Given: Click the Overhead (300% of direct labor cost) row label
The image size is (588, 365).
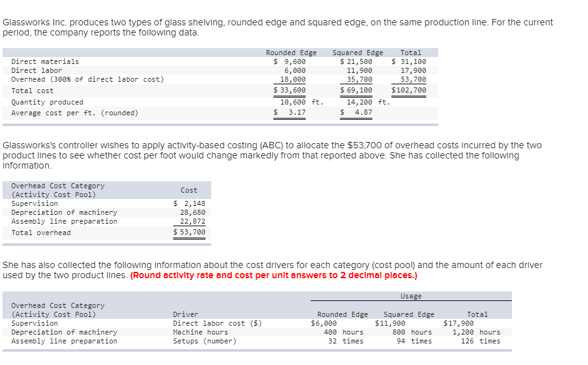Looking at the screenshot, I should tap(88, 79).
